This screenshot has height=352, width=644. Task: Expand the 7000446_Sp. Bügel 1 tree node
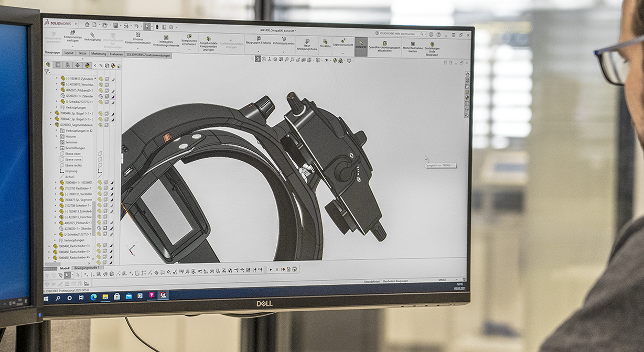point(51,113)
